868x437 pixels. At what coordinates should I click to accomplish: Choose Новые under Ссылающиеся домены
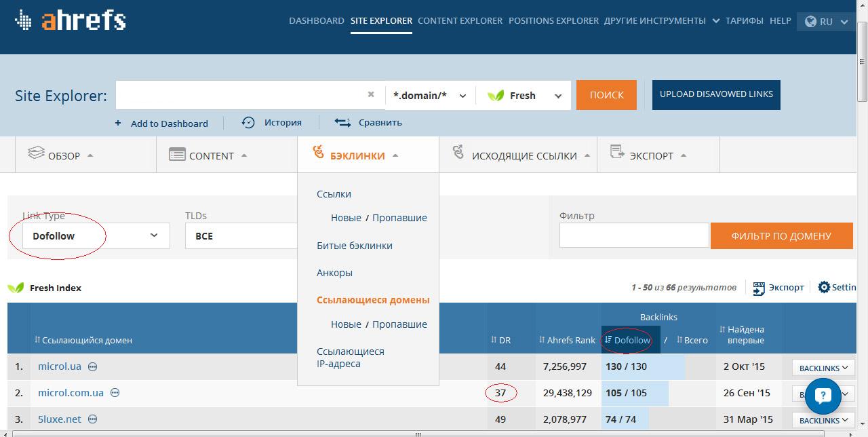click(x=346, y=324)
